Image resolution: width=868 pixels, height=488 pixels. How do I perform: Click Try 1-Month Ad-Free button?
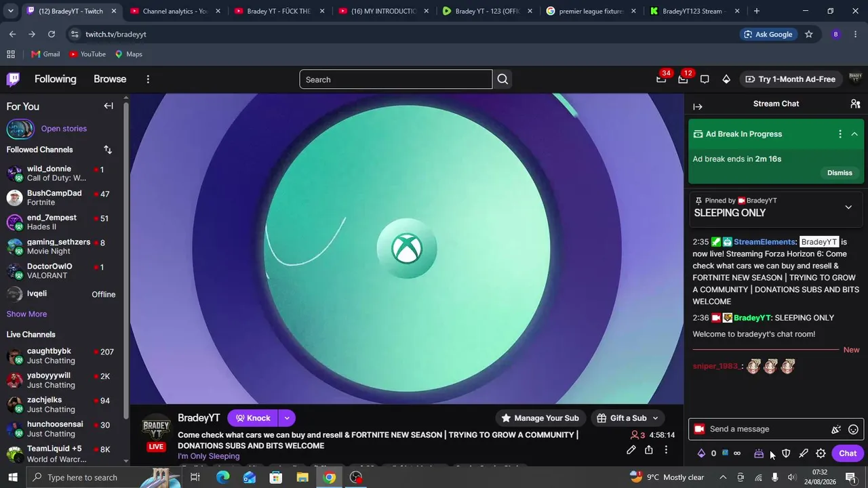click(x=790, y=79)
